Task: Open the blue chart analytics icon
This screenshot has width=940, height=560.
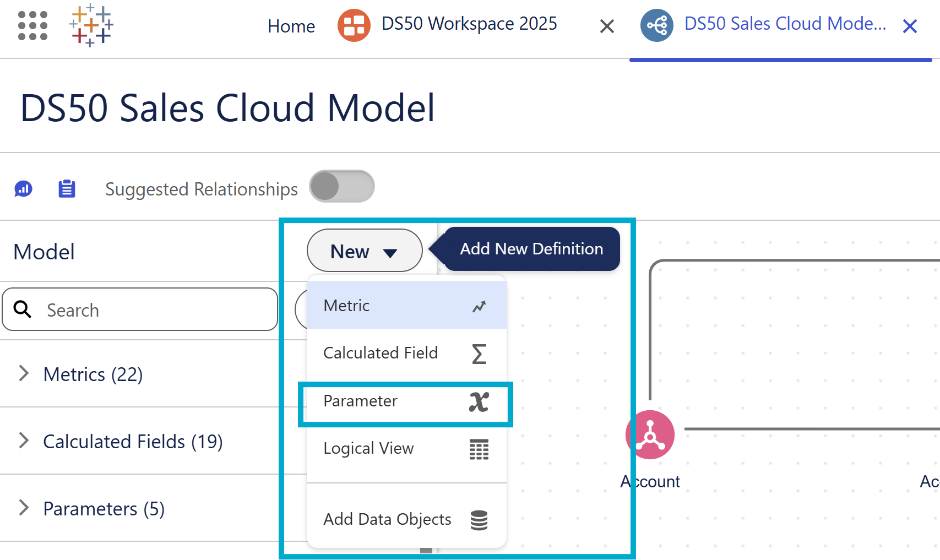Action: pos(23,189)
